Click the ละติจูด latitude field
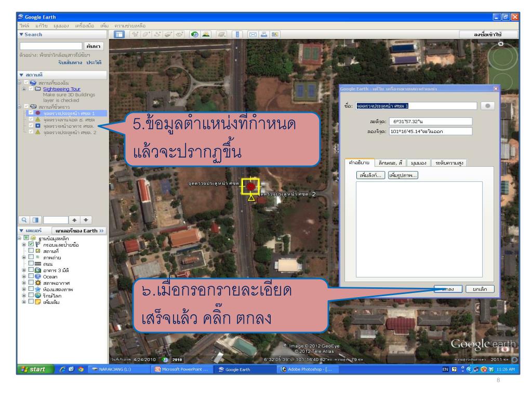 pos(431,122)
